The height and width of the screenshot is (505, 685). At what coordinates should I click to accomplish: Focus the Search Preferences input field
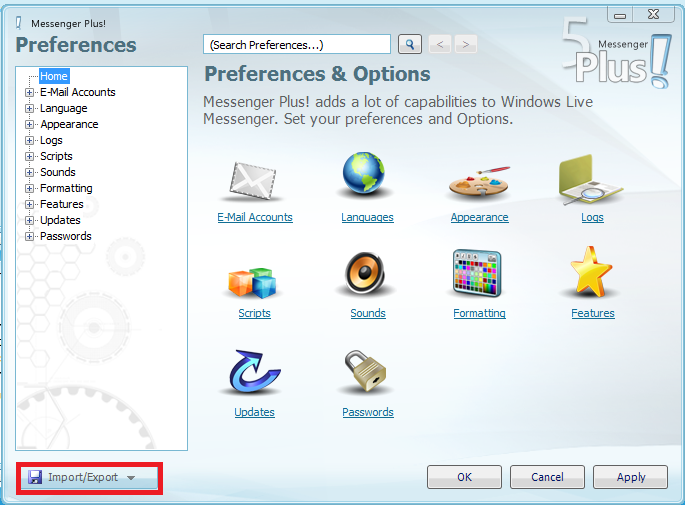[x=297, y=44]
